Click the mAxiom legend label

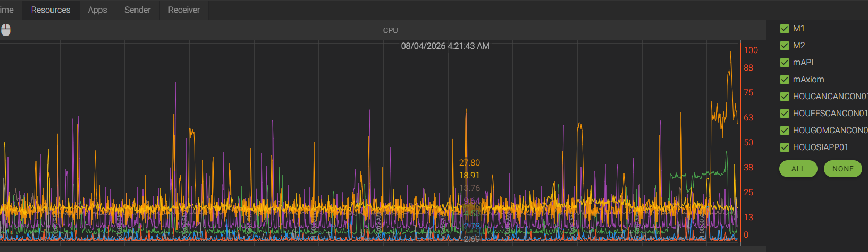click(808, 80)
